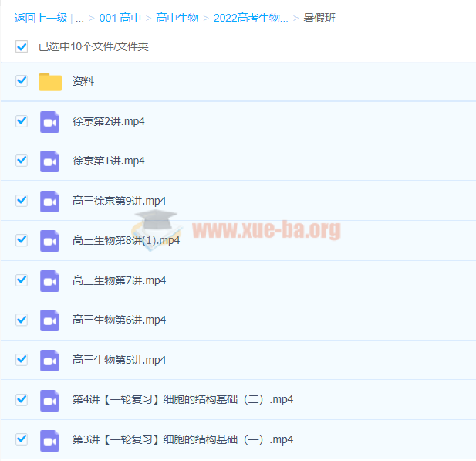Click the video icon for 高三生物第7讲.mp4
Image resolution: width=476 pixels, height=461 pixels.
click(x=50, y=280)
